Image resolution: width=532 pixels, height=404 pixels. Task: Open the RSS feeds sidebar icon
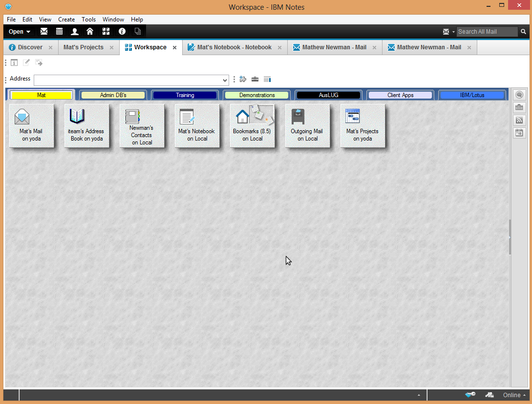(519, 121)
